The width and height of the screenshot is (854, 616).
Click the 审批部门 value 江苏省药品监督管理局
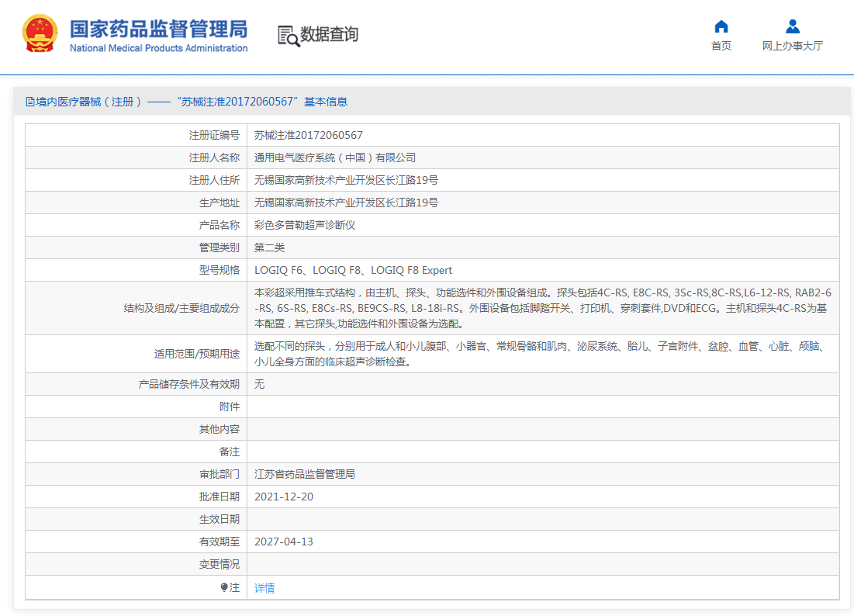[x=305, y=473]
